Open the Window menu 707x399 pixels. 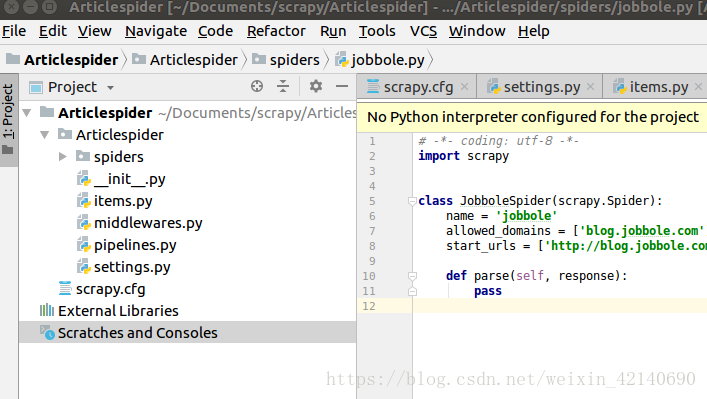pyautogui.click(x=477, y=31)
